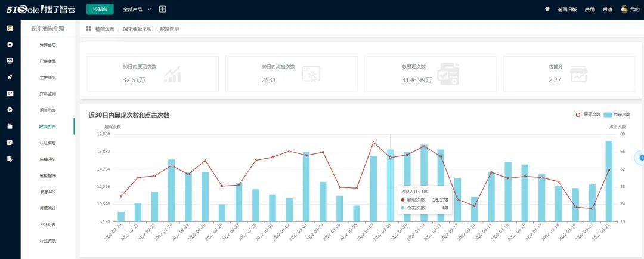The image size is (644, 259).
Task: Click the 19,060 y-axis label
Action: click(104, 134)
